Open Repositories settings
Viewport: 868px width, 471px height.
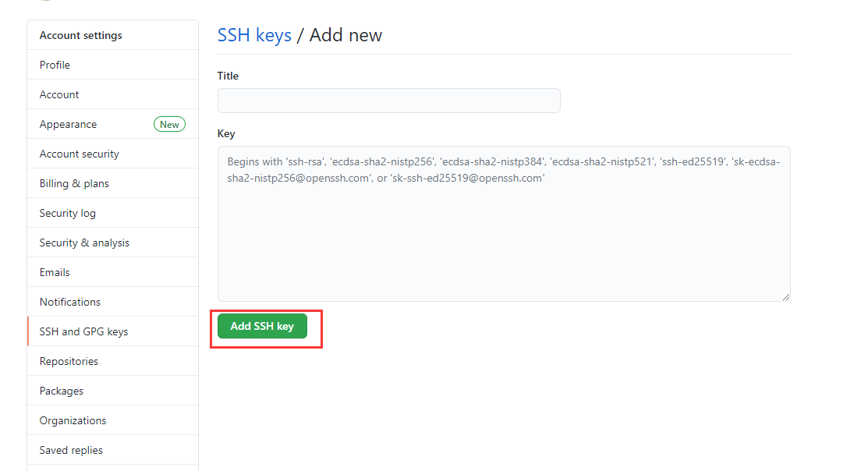pyautogui.click(x=69, y=361)
